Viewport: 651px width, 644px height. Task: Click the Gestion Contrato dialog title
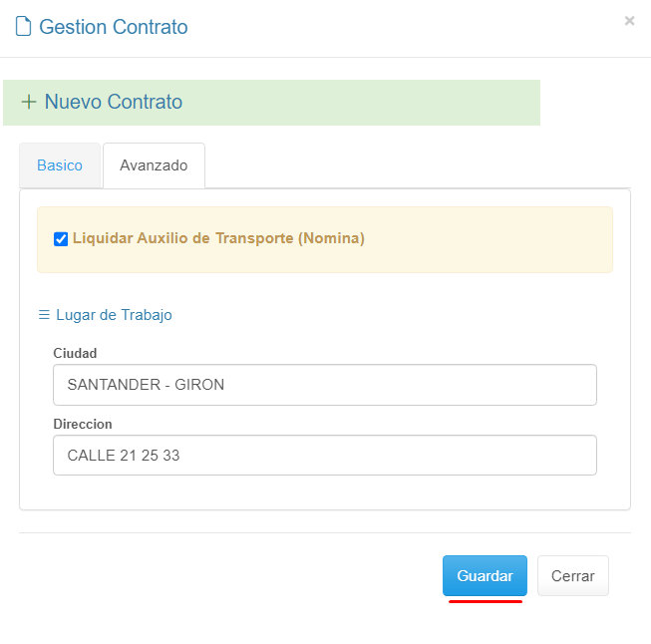(113, 27)
